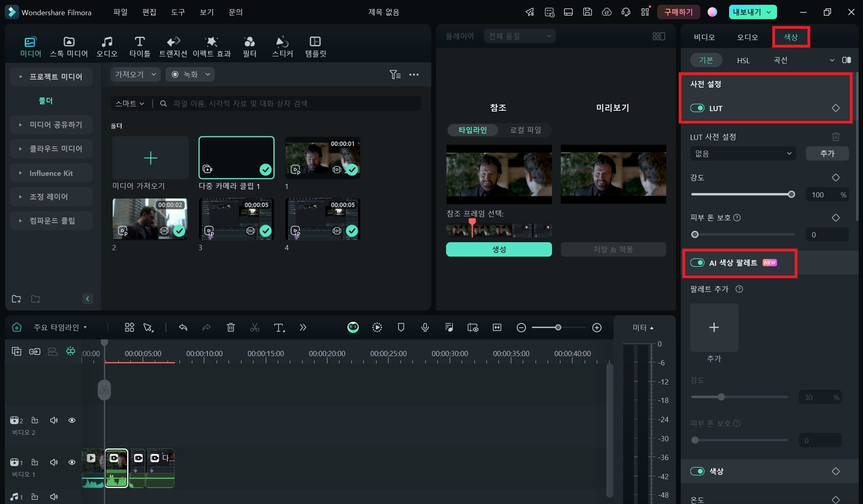This screenshot has height=504, width=863.
Task: Hide 비디오 1 track with eye icon
Action: [x=72, y=462]
